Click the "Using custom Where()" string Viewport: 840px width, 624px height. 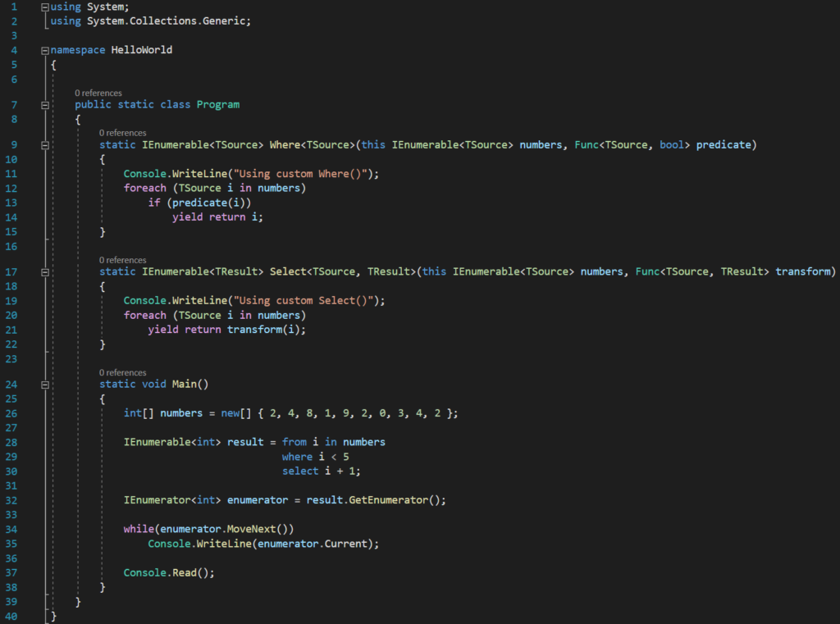tap(304, 174)
